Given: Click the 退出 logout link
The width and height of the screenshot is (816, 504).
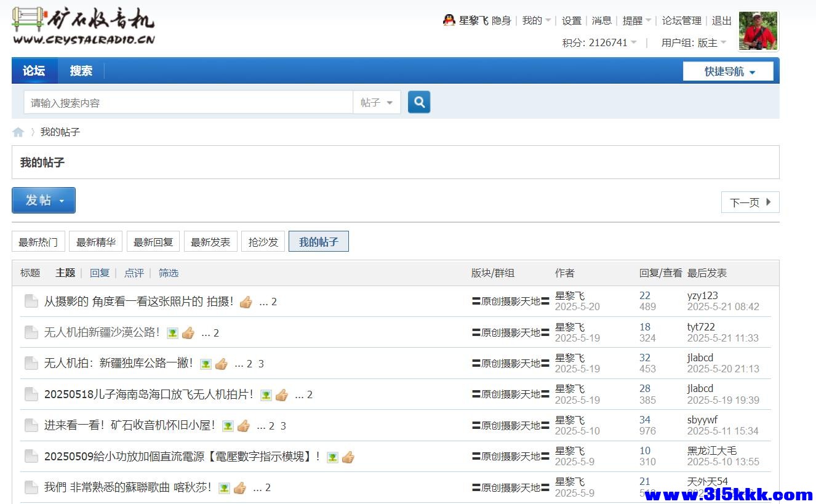Looking at the screenshot, I should (721, 20).
